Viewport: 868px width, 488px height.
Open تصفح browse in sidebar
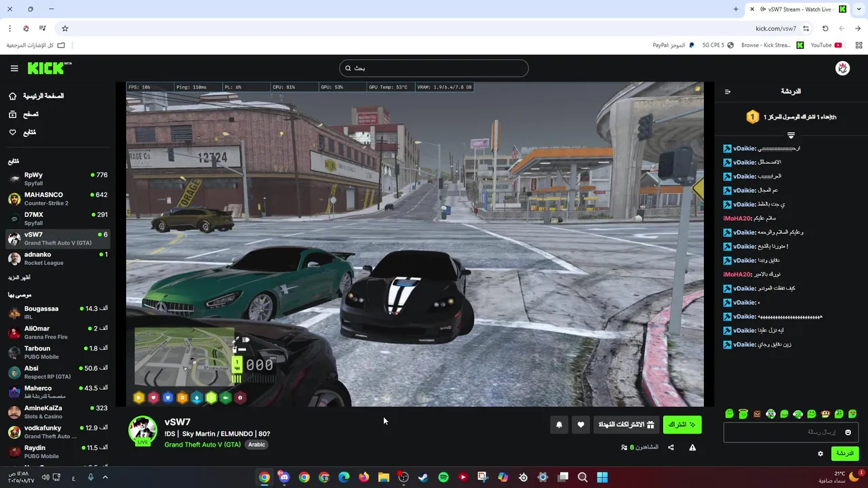tap(24, 115)
